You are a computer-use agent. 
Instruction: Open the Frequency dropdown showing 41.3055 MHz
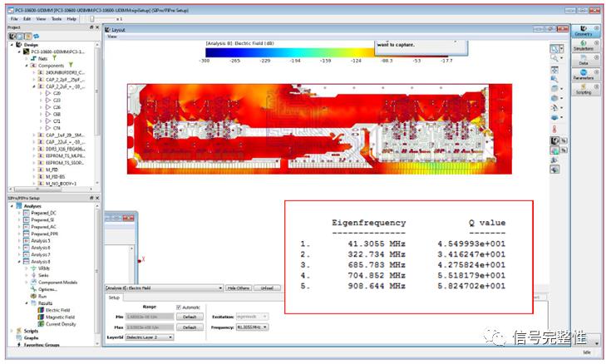pos(252,327)
